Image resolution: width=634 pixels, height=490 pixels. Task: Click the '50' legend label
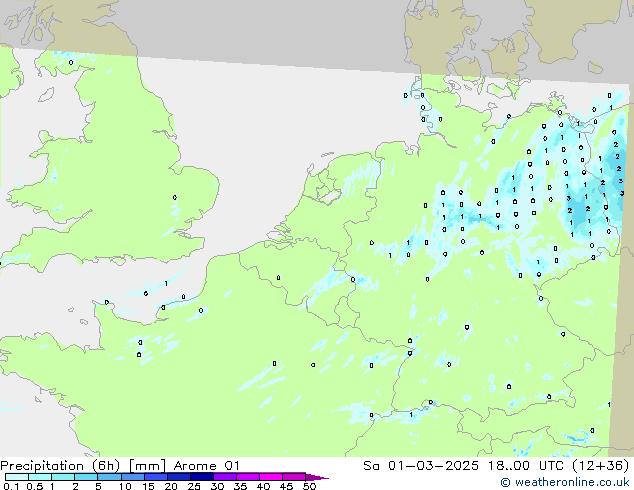click(x=309, y=486)
